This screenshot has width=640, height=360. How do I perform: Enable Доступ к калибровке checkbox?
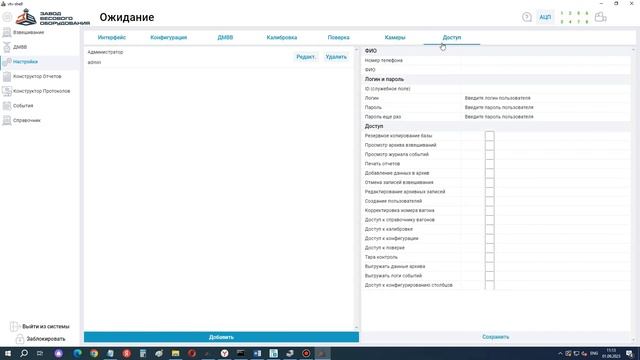490,229
